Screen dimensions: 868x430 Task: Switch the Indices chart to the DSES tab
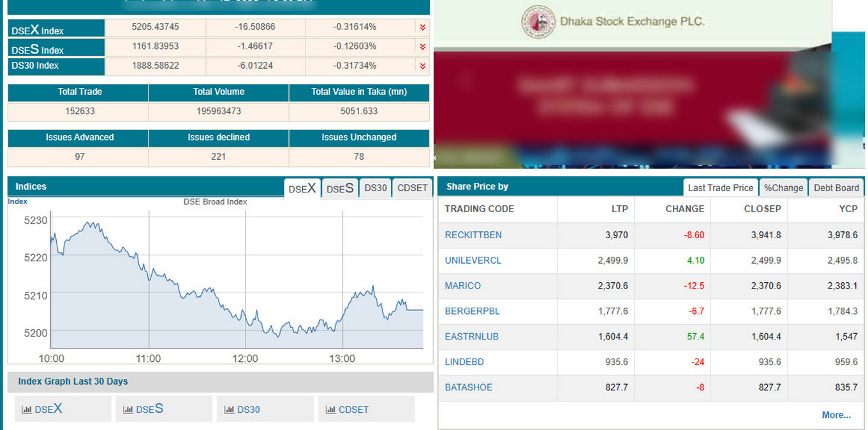(x=340, y=188)
